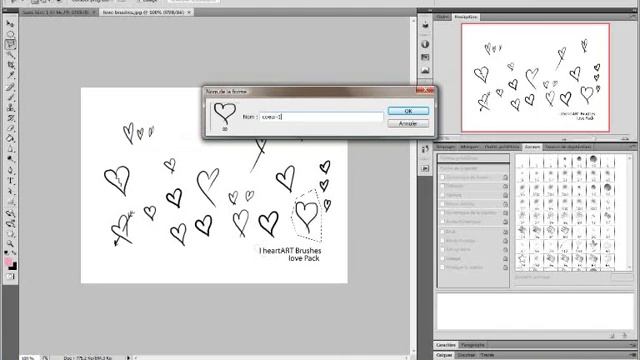Select the Marquee selection tool

click(10, 34)
